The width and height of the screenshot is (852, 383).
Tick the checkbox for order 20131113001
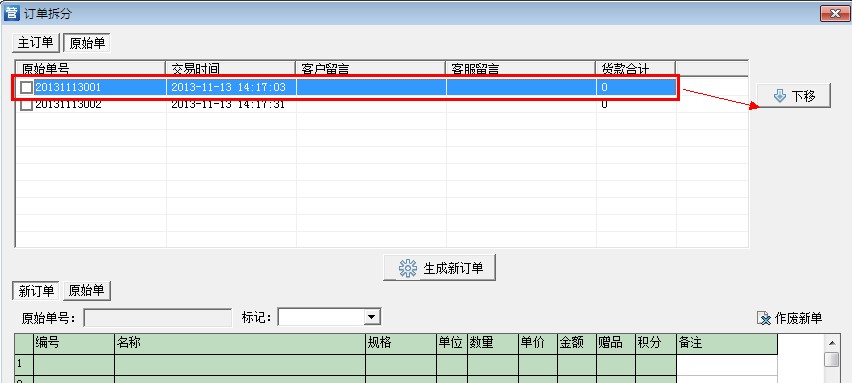(26, 87)
